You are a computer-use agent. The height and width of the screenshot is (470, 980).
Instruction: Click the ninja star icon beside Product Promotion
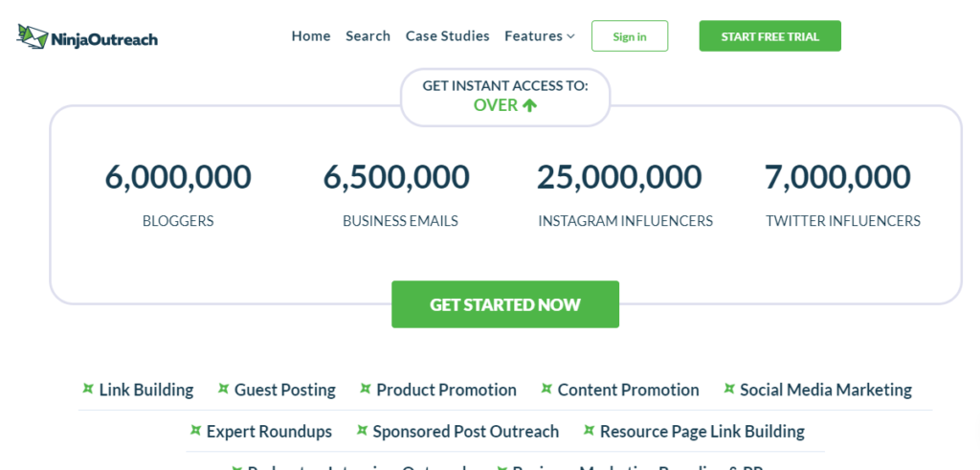pos(366,389)
